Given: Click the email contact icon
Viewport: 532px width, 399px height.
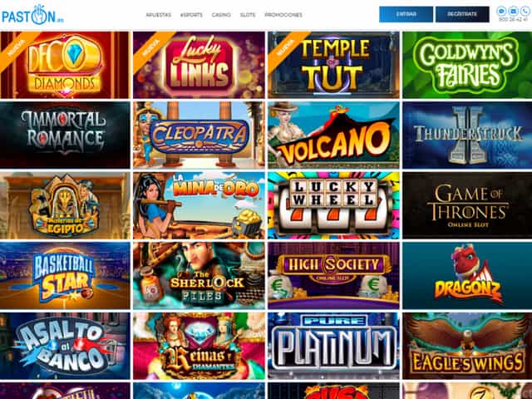Looking at the screenshot, I should point(514,11).
